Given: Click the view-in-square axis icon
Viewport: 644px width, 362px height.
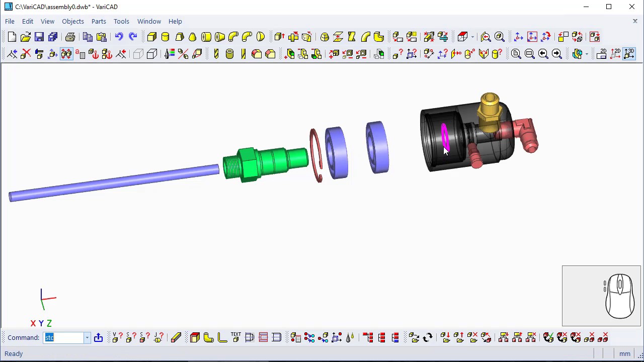Looking at the screenshot, I should click(532, 37).
